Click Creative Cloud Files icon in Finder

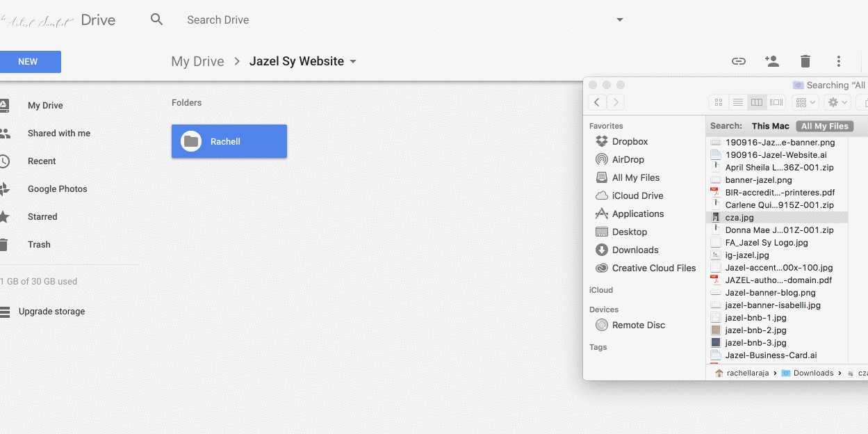click(602, 268)
